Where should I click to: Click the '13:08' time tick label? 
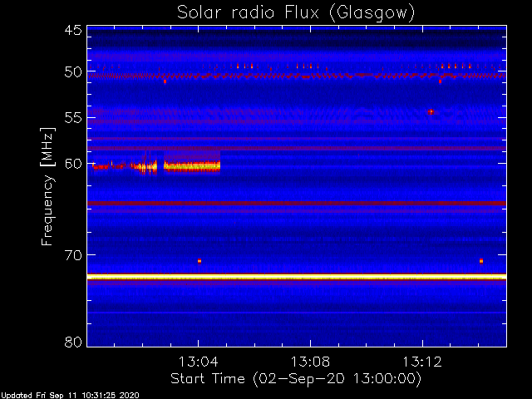(x=310, y=362)
